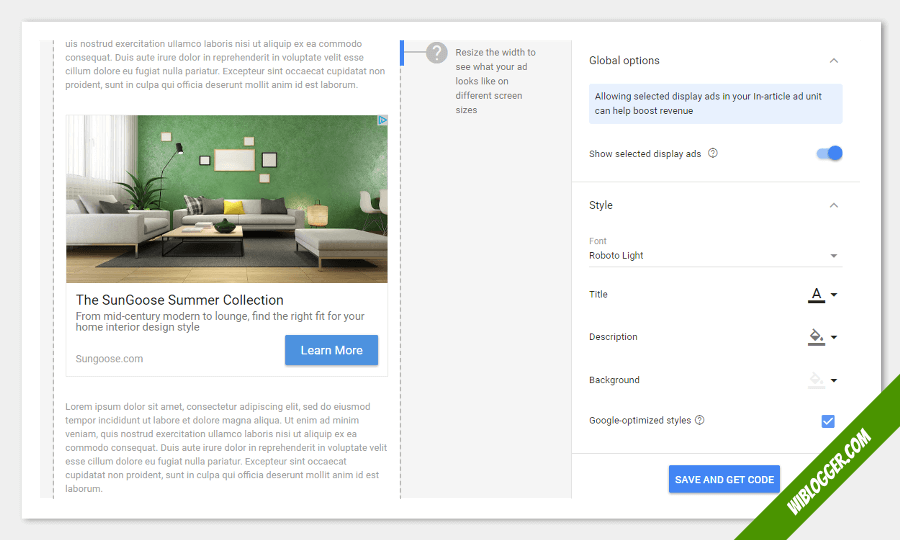Click the Style heading text
This screenshot has height=540, width=900.
pos(600,205)
